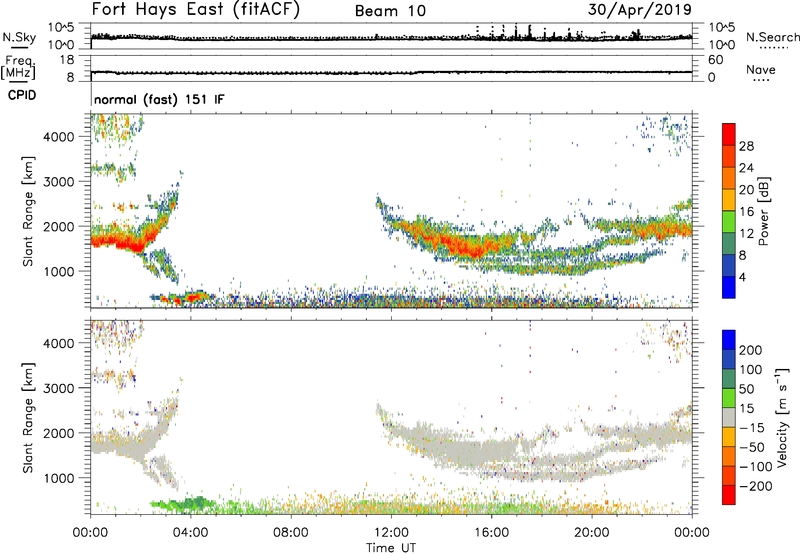800x554 pixels.
Task: Click the '28' tick on power colorbar
Action: [746, 146]
